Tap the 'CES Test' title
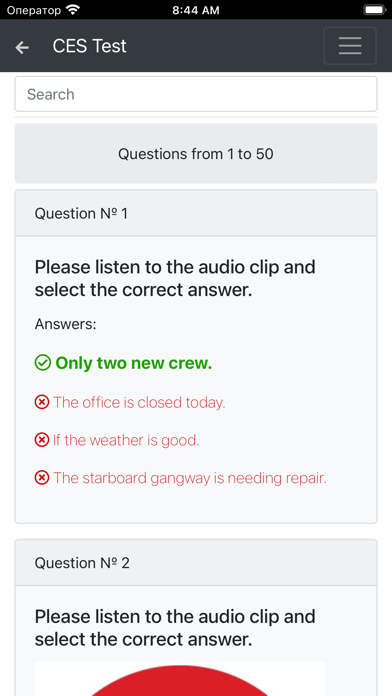Image resolution: width=392 pixels, height=696 pixels. coord(90,46)
